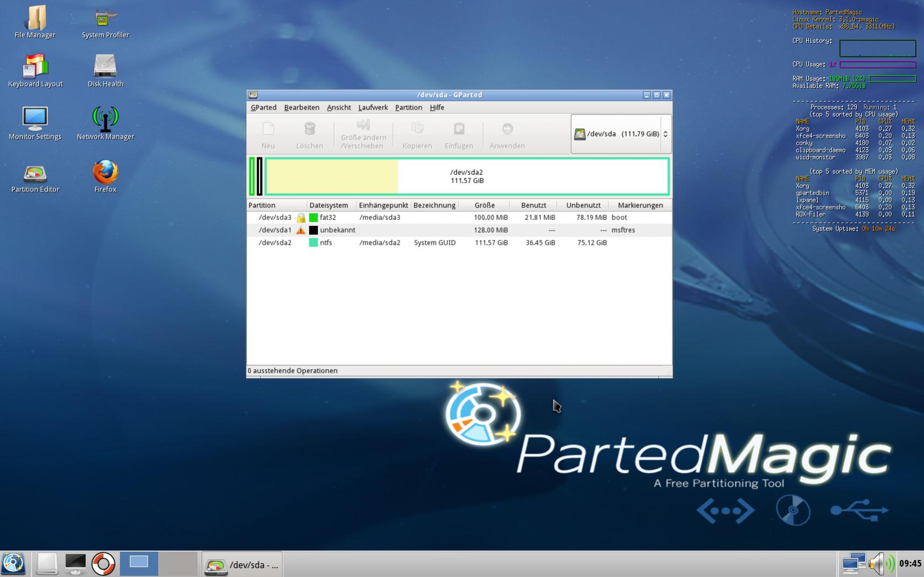924x577 pixels.
Task: Click the Neu toolbar button in GParted
Action: (x=268, y=134)
